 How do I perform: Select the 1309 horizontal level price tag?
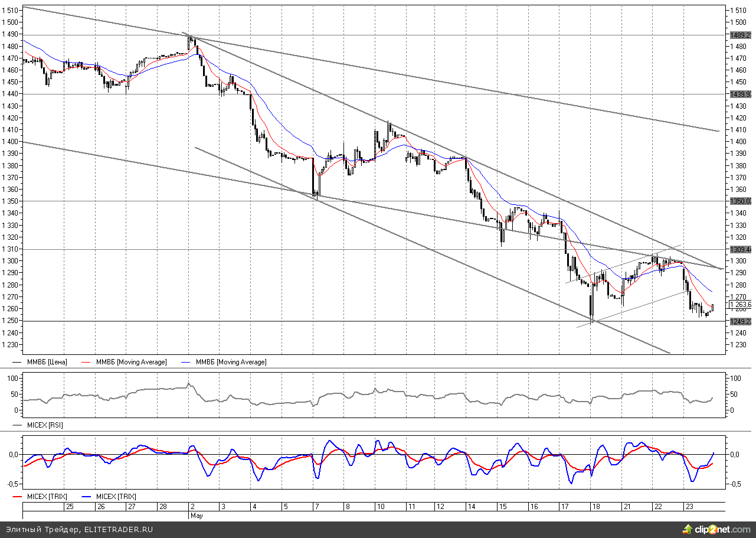pos(739,250)
